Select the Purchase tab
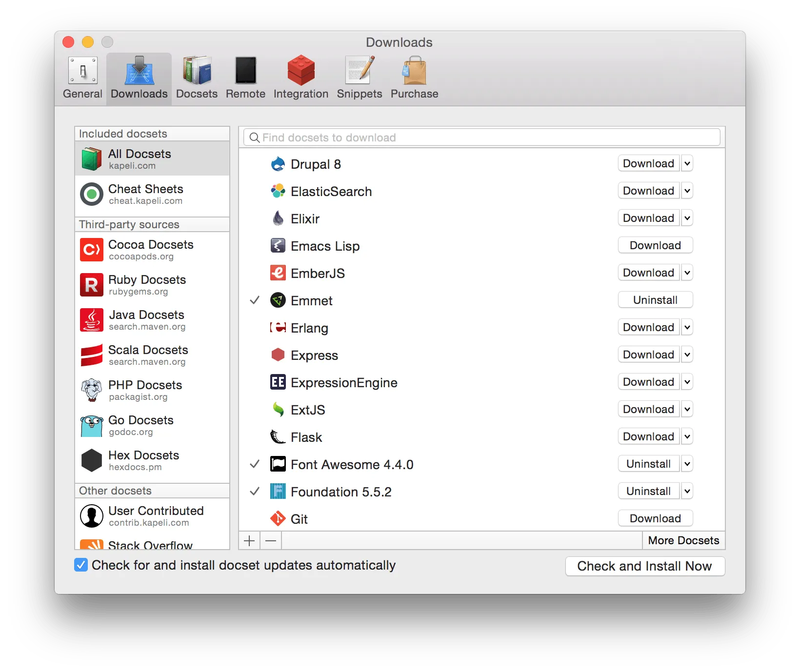800x672 pixels. point(414,78)
